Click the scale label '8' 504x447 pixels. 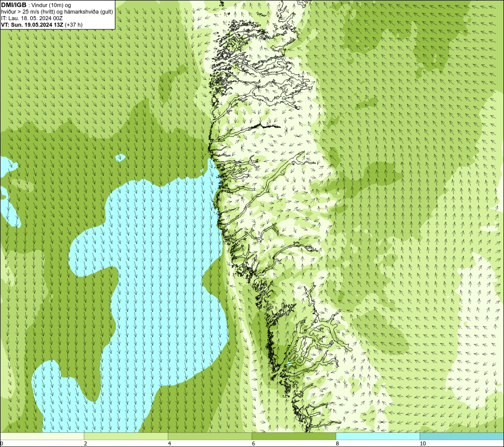(x=338, y=443)
